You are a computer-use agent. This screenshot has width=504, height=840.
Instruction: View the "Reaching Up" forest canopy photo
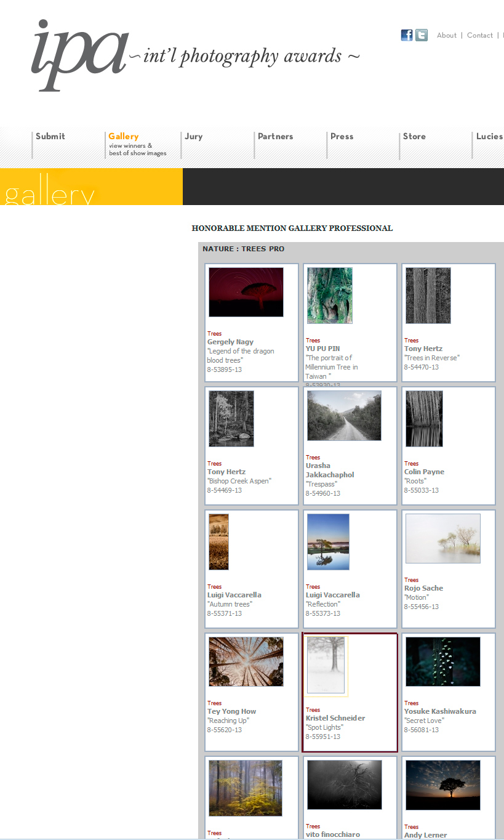click(246, 661)
